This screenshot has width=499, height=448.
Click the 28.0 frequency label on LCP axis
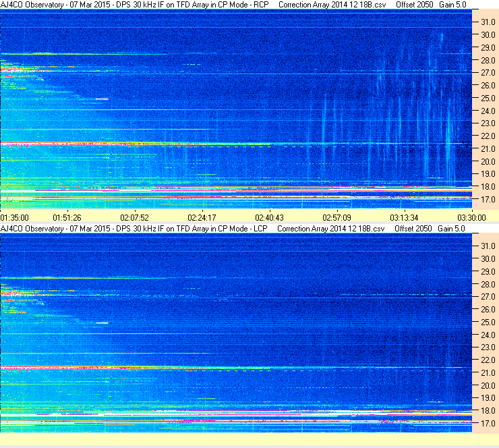488,284
